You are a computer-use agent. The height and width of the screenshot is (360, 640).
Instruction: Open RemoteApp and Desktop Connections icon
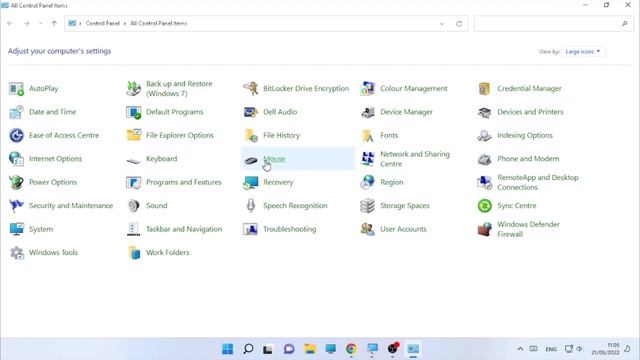click(x=484, y=182)
